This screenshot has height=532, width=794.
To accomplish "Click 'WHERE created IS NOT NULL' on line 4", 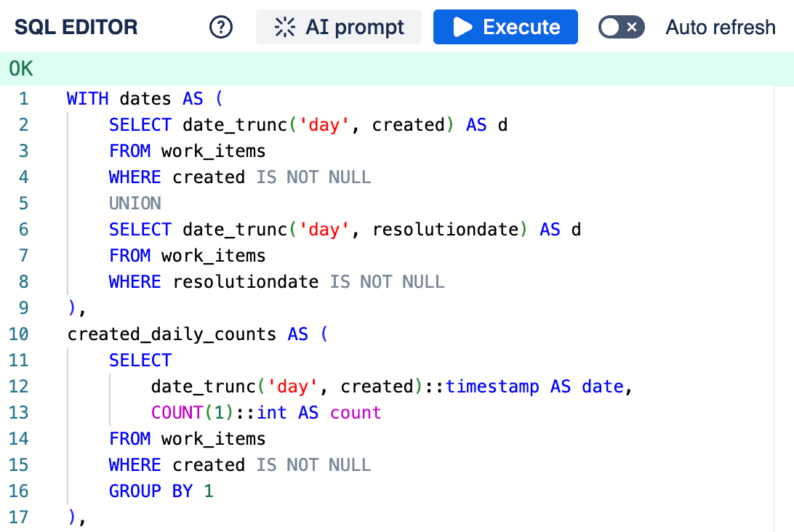I will 240,177.
